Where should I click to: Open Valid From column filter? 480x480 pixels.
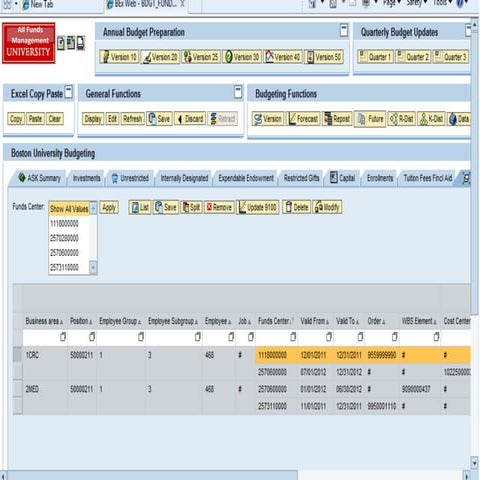[x=328, y=337]
